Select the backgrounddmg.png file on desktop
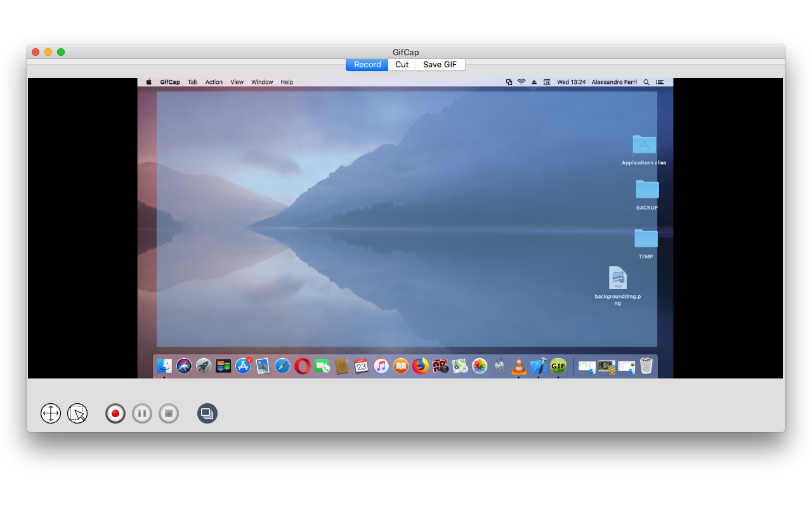Viewport: 812px width, 508px height. (617, 278)
